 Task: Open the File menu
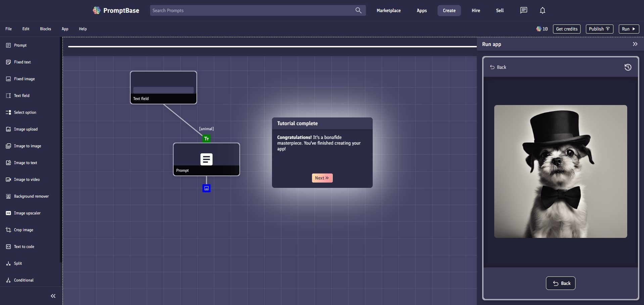click(x=9, y=29)
